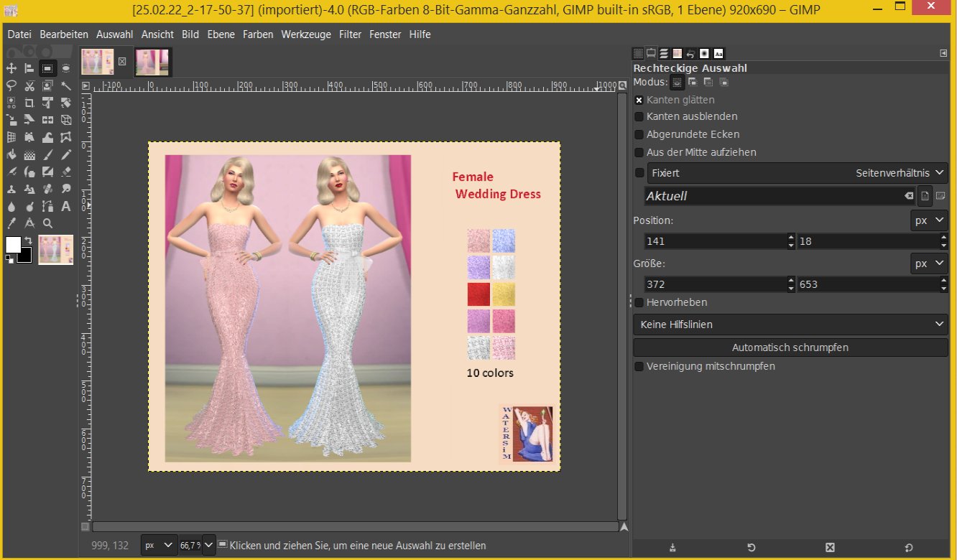Select the Free Select lasso tool
The image size is (957, 560).
[x=11, y=85]
